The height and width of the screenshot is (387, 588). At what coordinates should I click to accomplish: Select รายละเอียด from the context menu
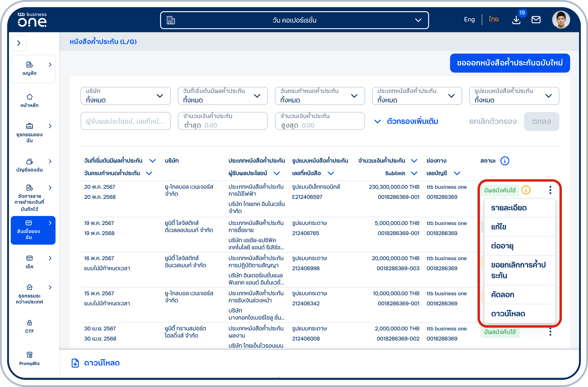[x=520, y=208]
